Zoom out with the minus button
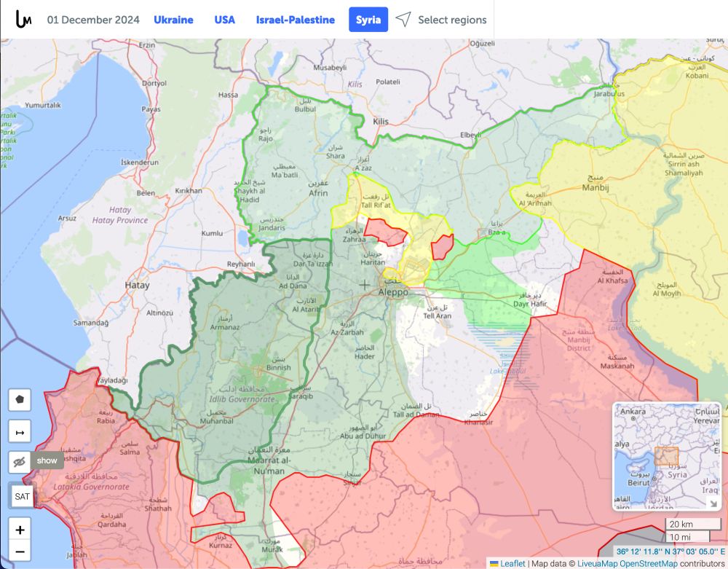 click(x=20, y=552)
